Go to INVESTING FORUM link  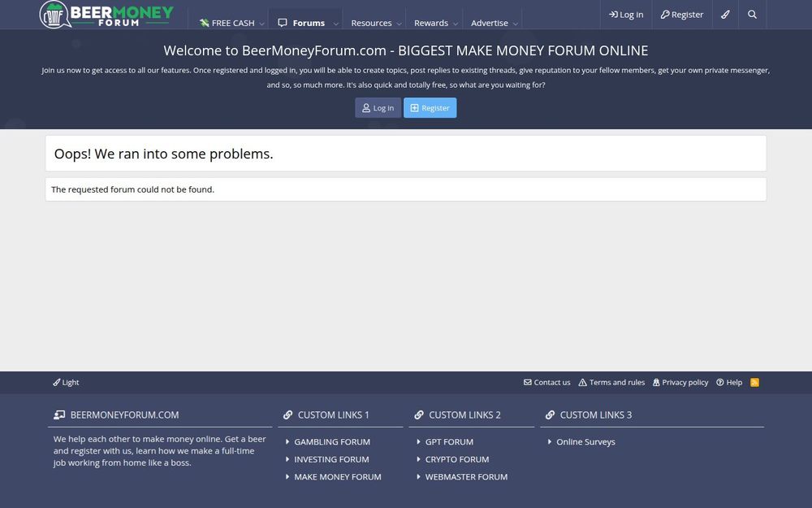[331, 459]
